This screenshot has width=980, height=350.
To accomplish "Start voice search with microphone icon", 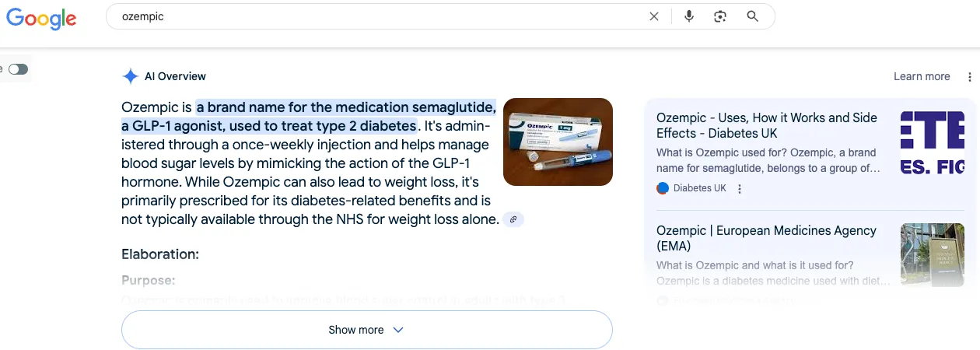I will 688,16.
